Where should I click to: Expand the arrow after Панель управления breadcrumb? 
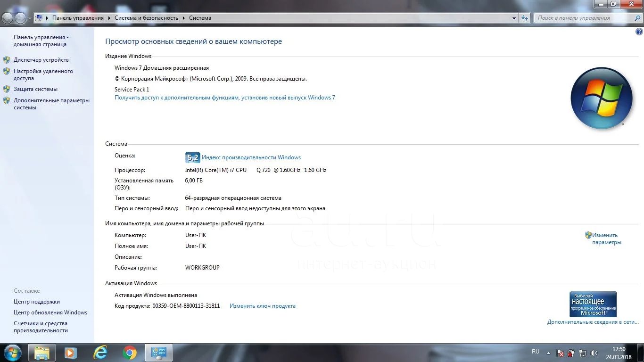coord(109,18)
